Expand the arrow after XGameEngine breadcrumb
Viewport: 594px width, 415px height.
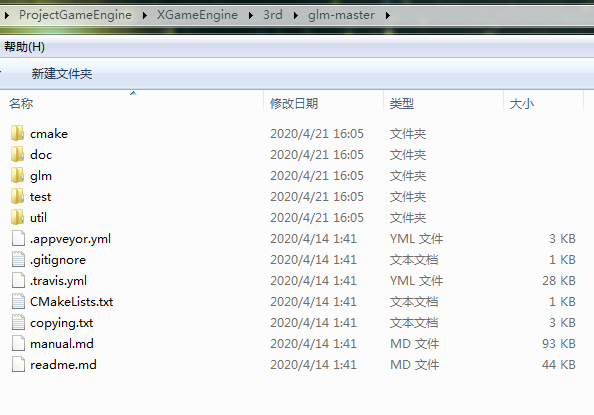(251, 16)
